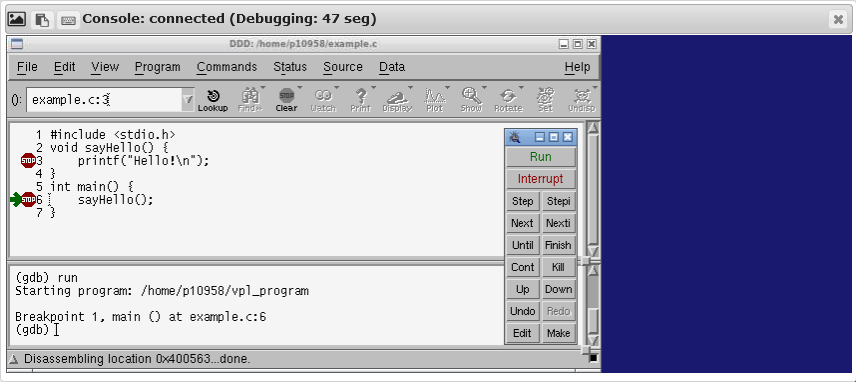This screenshot has width=856, height=382.
Task: Click the source pane scrollbar up arrow
Action: coord(593,127)
